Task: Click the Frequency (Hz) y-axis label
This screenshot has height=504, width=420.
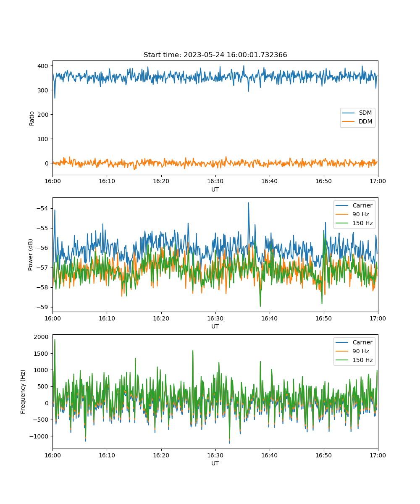Action: pyautogui.click(x=23, y=391)
